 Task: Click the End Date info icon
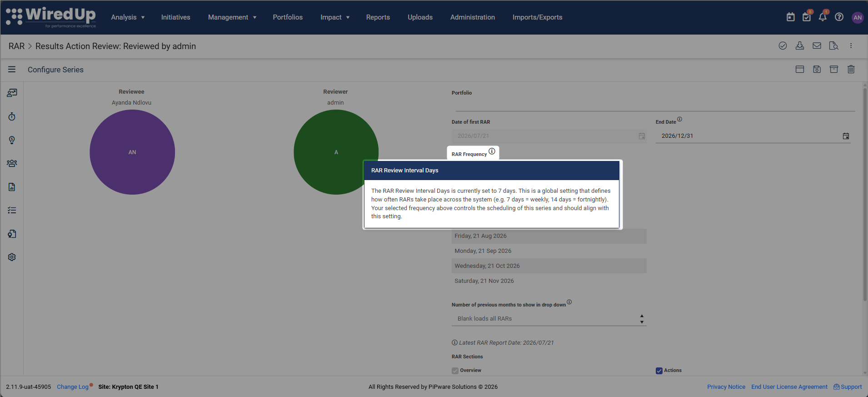click(679, 120)
